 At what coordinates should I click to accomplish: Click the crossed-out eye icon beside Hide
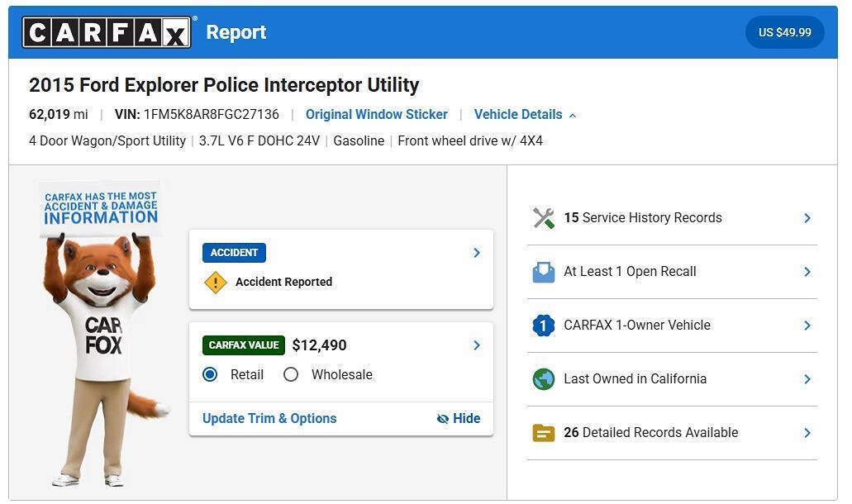tap(443, 419)
